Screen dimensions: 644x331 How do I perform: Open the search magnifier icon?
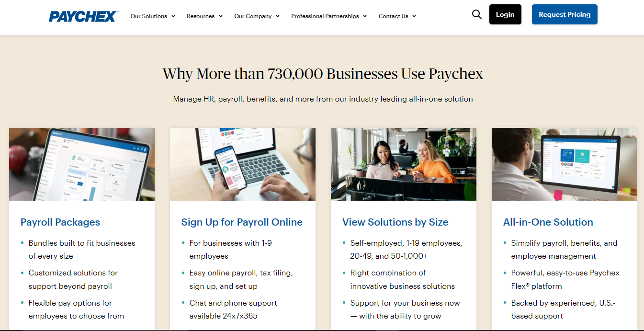pyautogui.click(x=476, y=14)
